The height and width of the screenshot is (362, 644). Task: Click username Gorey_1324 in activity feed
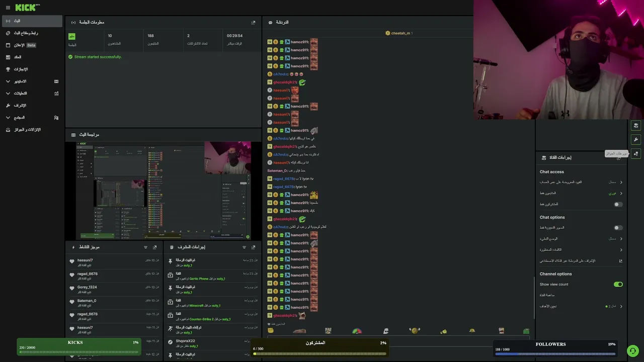click(x=87, y=287)
